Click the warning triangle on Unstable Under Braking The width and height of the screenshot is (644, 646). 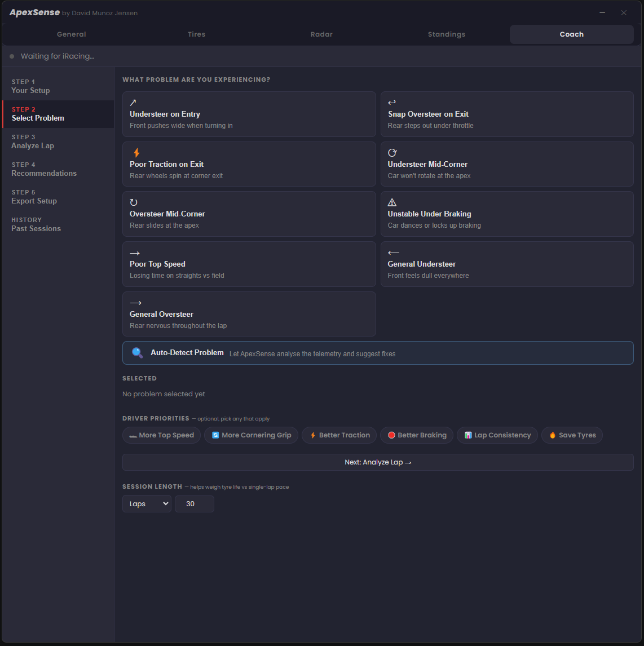[392, 202]
